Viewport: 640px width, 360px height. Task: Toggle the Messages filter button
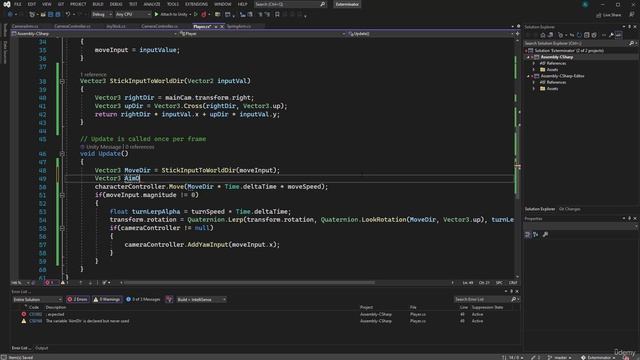pos(143,299)
